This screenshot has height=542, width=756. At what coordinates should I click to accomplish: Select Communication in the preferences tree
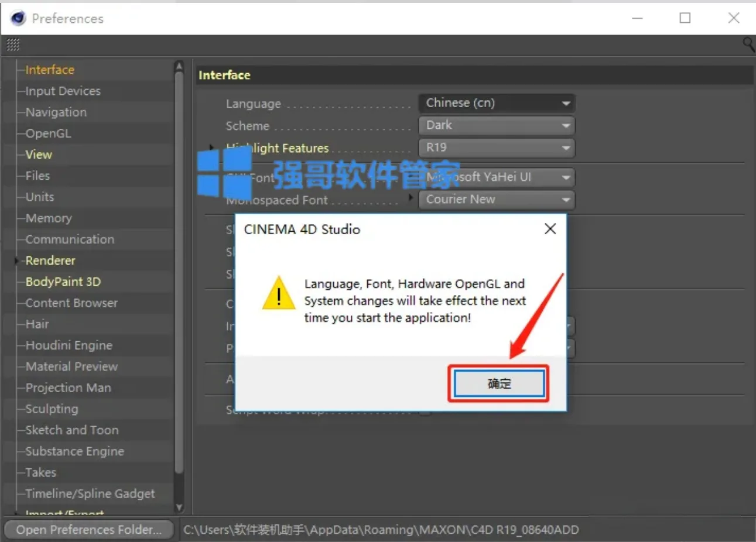point(70,239)
